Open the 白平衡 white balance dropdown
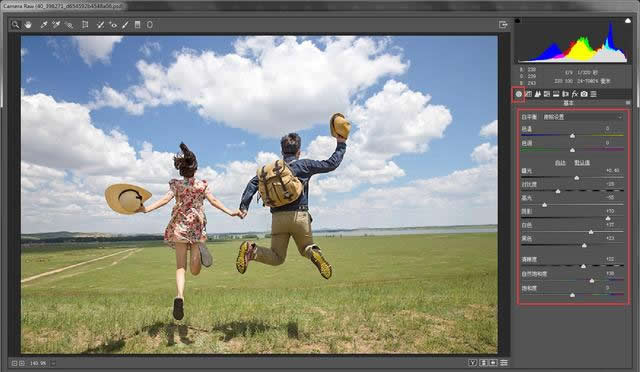Screen dimensions: 640x372 click(582, 117)
